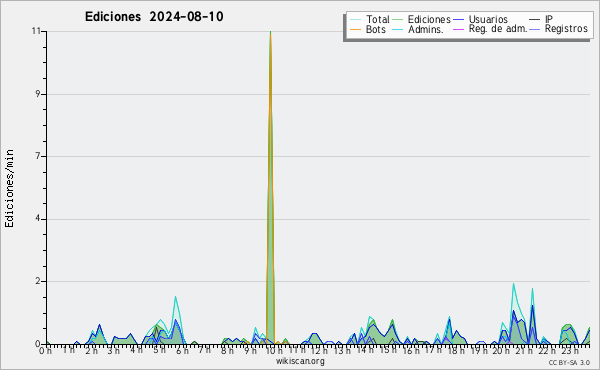The width and height of the screenshot is (600, 370).
Task: Click the orange Bots legend line swatch
Action: pyautogui.click(x=355, y=29)
